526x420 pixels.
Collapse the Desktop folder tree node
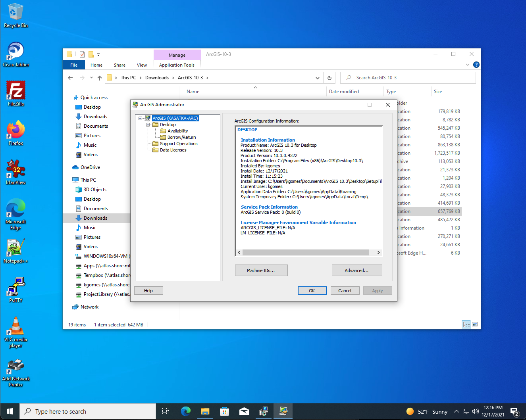click(x=148, y=125)
